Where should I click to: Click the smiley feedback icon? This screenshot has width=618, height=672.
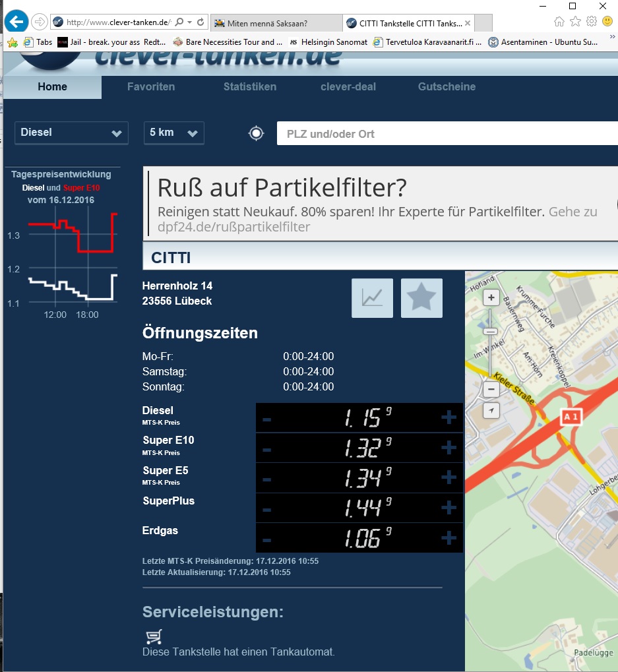(x=607, y=21)
